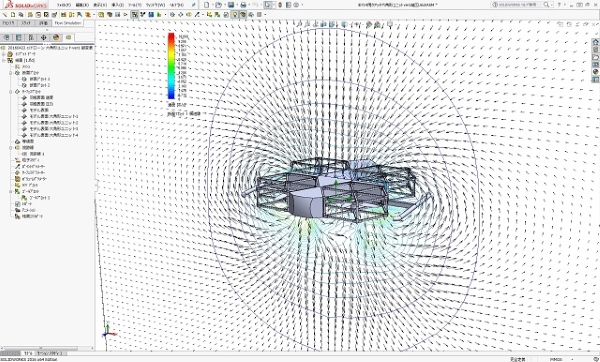The width and height of the screenshot is (600, 362).
Task: Collapse the results [1.fld] tree node
Action: pos(4,60)
